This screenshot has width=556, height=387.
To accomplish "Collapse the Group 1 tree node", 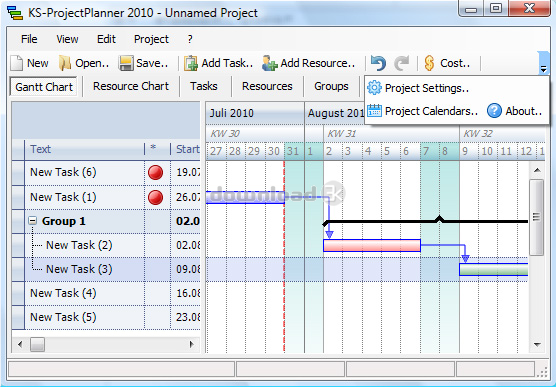I will pyautogui.click(x=32, y=221).
